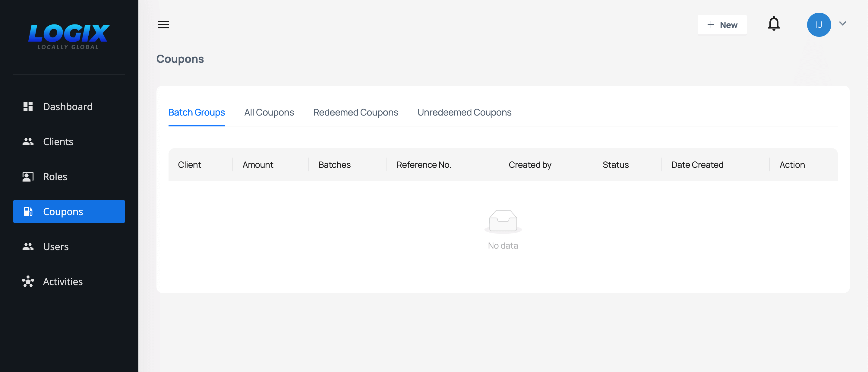868x372 pixels.
Task: Open Roles page in sidebar
Action: 55,177
